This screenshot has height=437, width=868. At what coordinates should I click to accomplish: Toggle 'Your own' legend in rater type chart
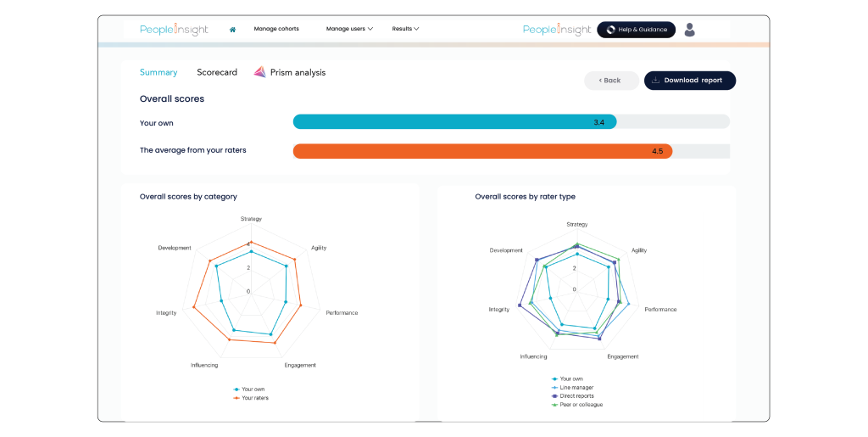point(567,378)
